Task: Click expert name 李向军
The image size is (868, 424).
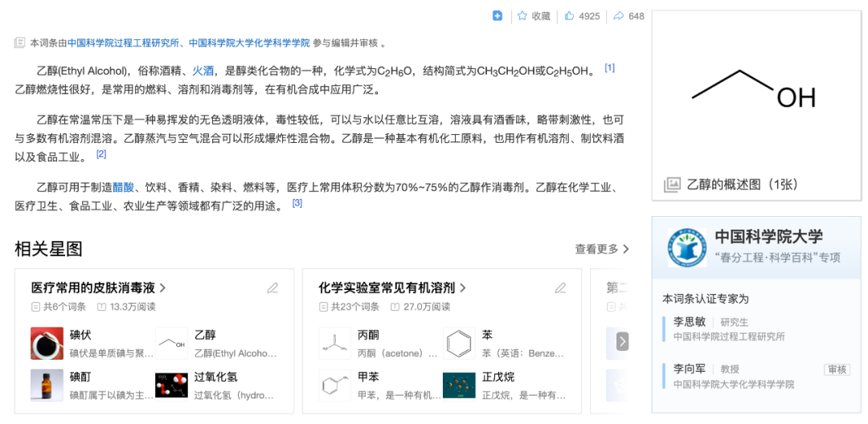Action: (690, 369)
